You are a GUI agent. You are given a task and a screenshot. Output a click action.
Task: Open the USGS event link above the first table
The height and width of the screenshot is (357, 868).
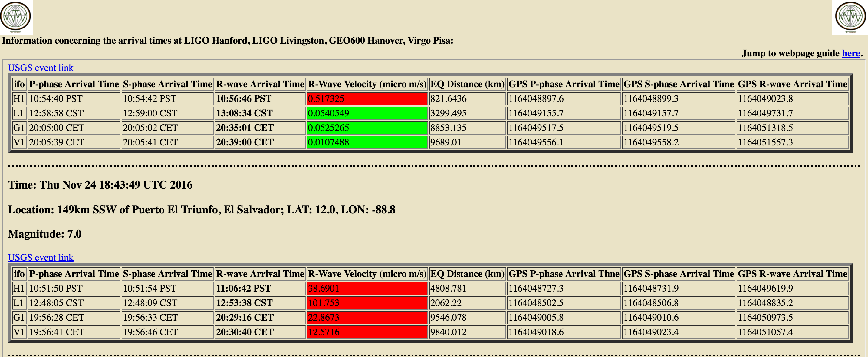(x=41, y=68)
